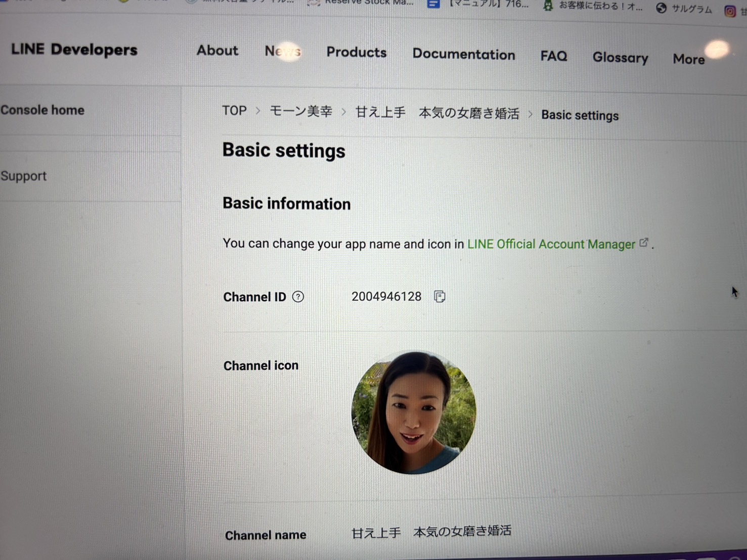Expand the More navigation menu

[689, 59]
